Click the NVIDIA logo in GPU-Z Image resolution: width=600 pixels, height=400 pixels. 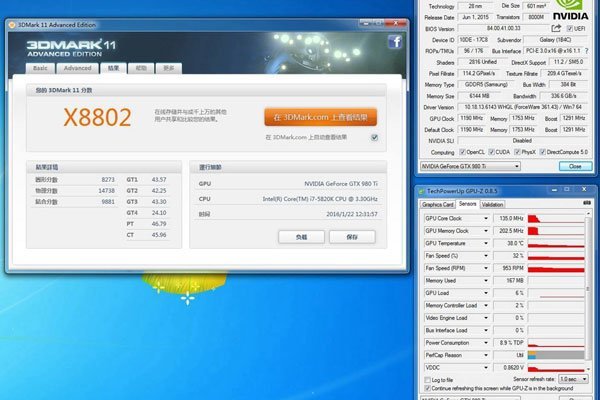coord(571,11)
